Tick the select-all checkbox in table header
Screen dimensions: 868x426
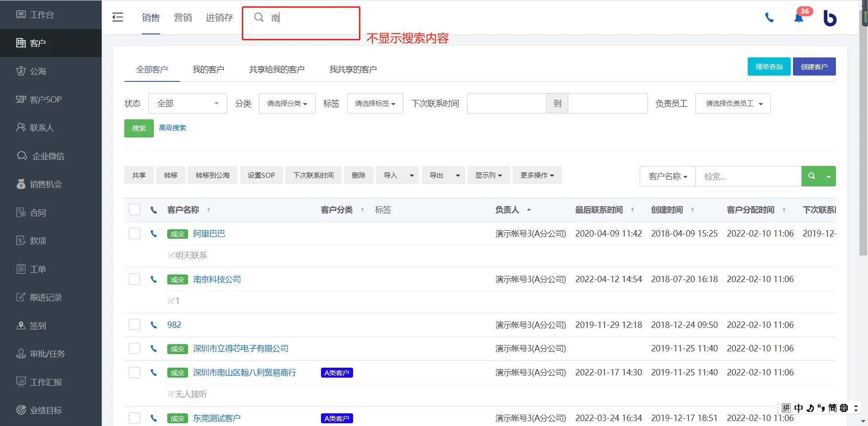[x=134, y=210]
